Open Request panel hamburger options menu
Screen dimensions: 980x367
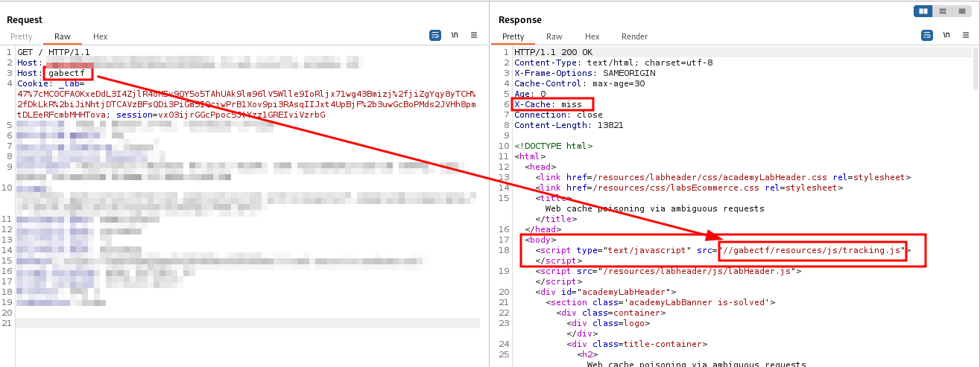474,35
